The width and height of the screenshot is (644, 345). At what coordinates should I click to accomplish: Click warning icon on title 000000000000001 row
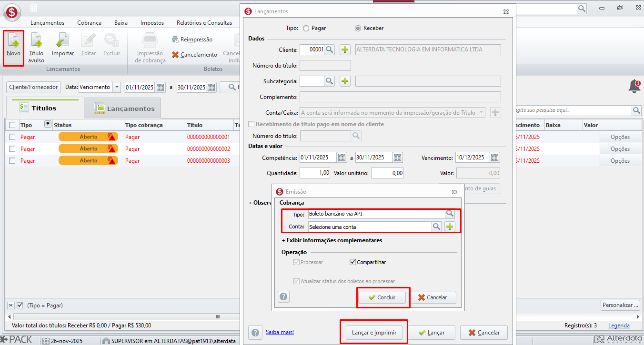tap(111, 137)
